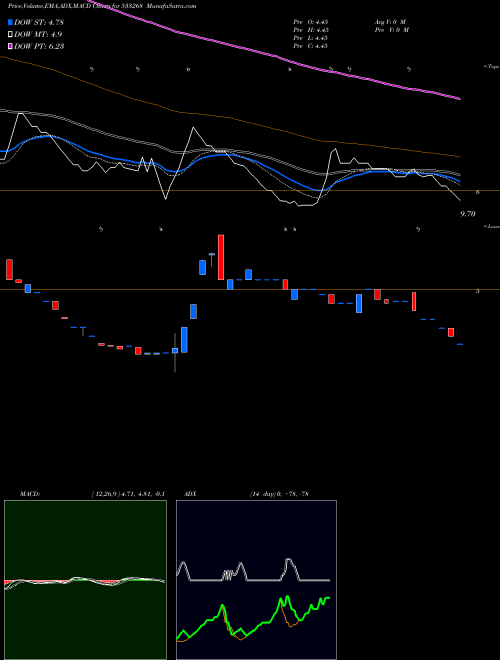Screen dimensions: 500x660
Task: Click the MACD (12,26,9) parameter values
Action: [128, 494]
